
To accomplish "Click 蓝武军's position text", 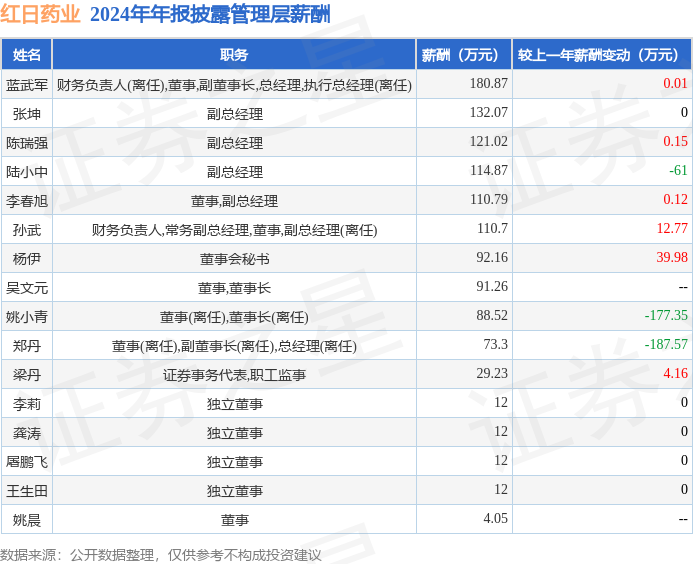I will tap(234, 85).
